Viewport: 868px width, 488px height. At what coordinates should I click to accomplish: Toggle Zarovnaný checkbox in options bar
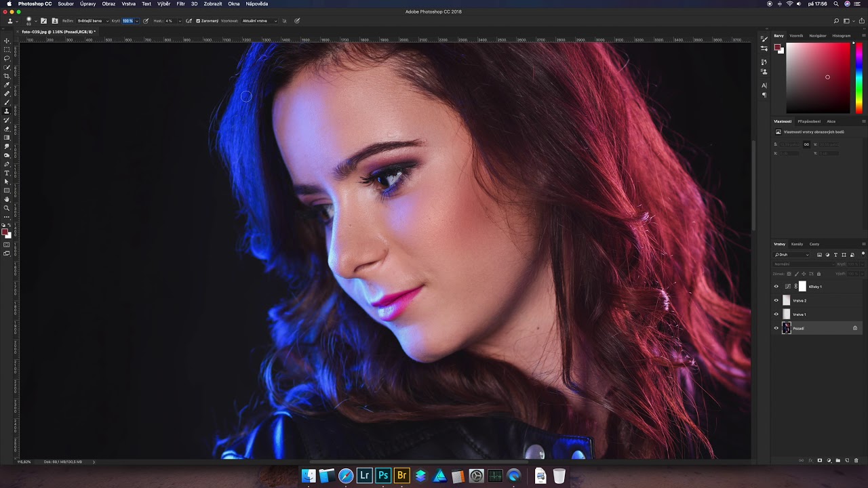tap(198, 21)
